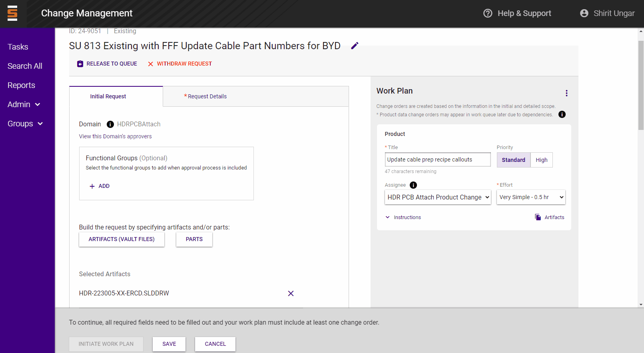This screenshot has height=353, width=644.
Task: Open the Effort dropdown
Action: click(x=531, y=197)
